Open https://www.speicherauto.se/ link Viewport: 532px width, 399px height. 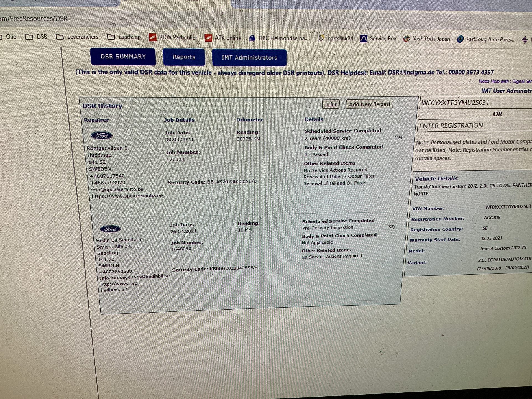pos(127,196)
